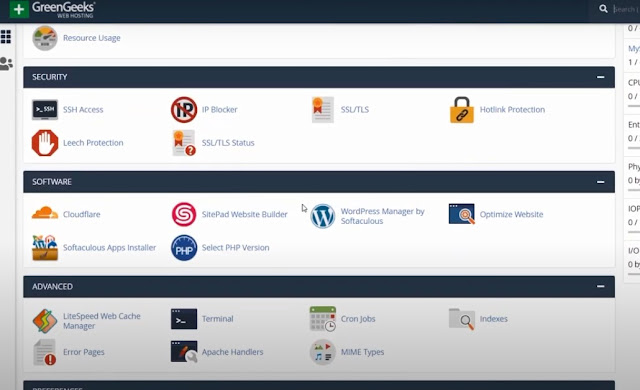Viewport: 640px width, 390px height.
Task: Collapse the Security section
Action: [x=600, y=77]
